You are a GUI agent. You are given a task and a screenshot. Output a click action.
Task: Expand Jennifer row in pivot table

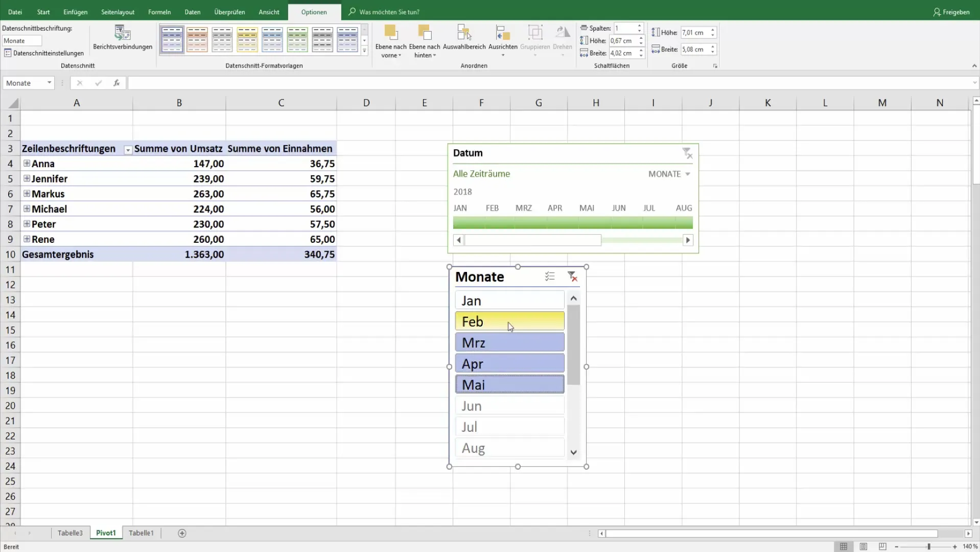point(27,178)
